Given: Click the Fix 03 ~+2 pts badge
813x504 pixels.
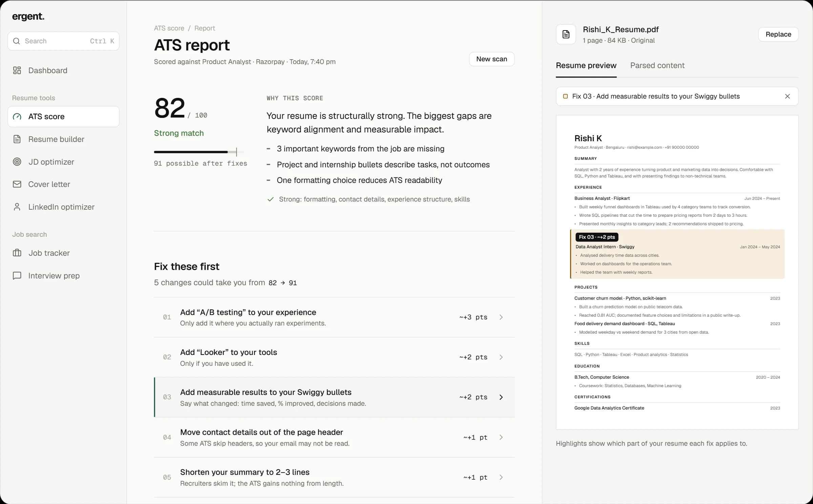Looking at the screenshot, I should coord(597,237).
